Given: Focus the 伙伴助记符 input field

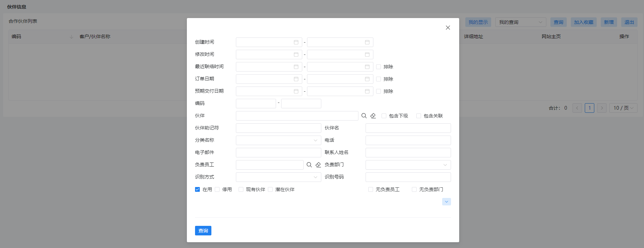Looking at the screenshot, I should (278, 128).
